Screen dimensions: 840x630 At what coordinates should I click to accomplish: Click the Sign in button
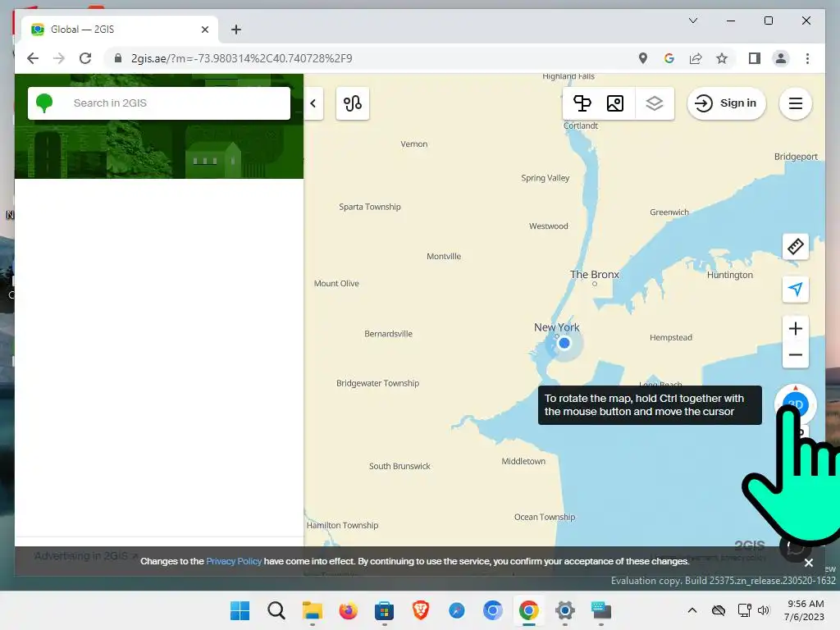[x=727, y=103]
